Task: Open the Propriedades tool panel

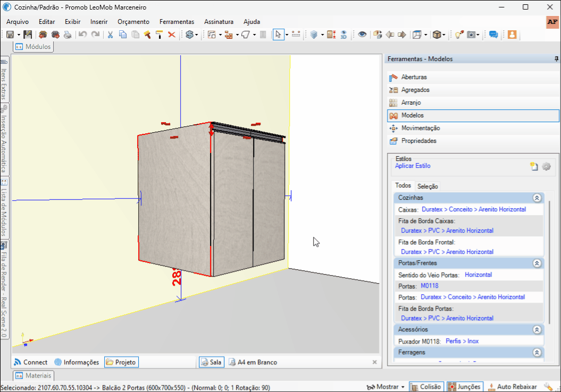Action: coord(473,141)
